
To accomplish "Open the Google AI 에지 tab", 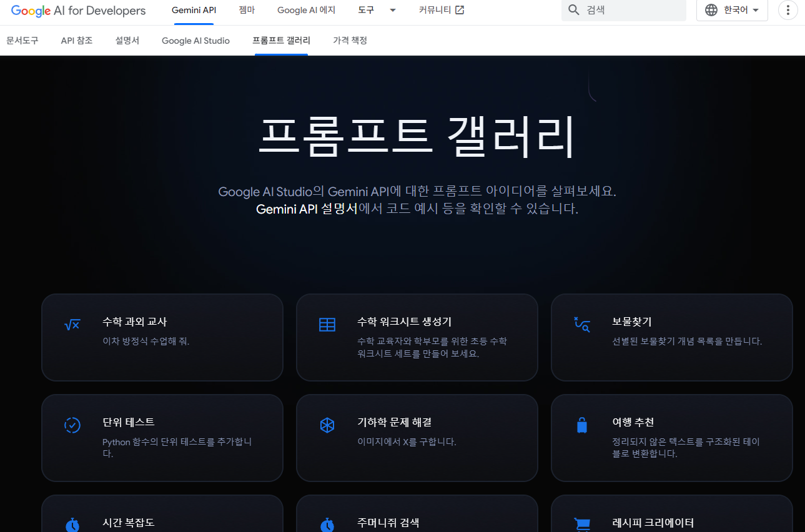I will (x=306, y=10).
